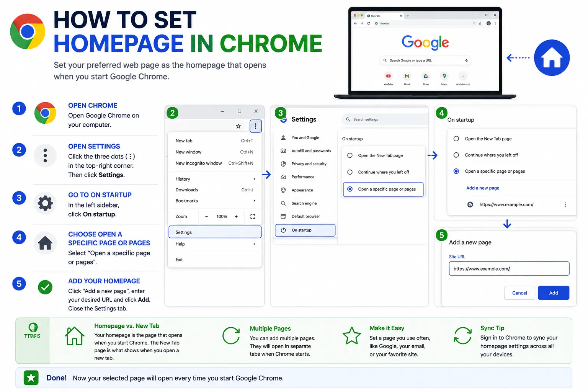Expand the History submenu arrow

pyautogui.click(x=254, y=179)
